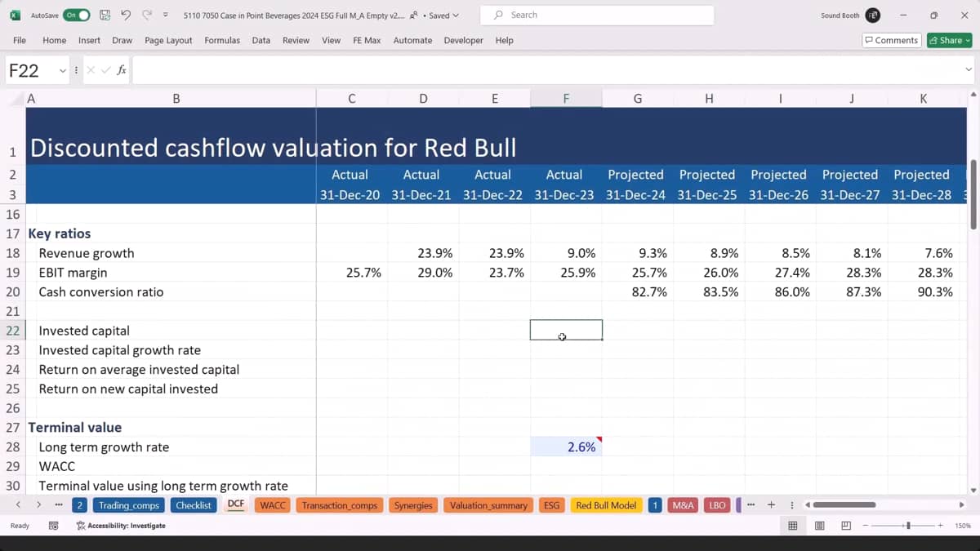The height and width of the screenshot is (551, 980).
Task: Click the previous sheet navigation arrow
Action: tap(19, 505)
